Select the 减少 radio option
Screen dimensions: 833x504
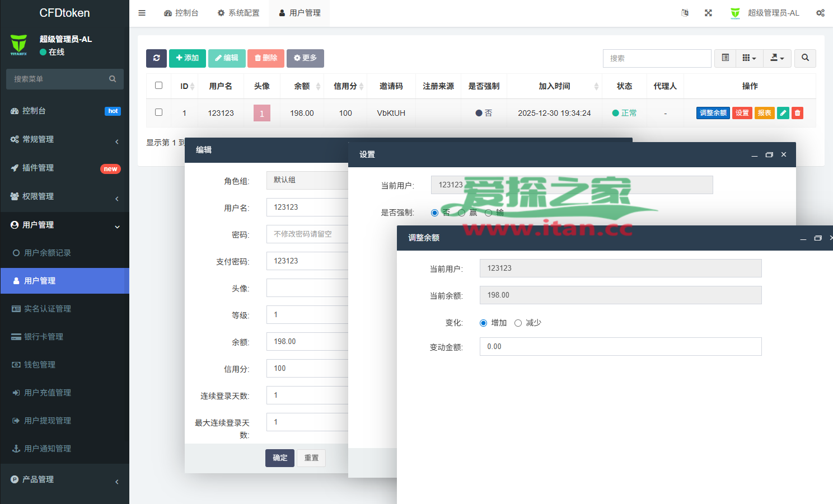coord(518,323)
